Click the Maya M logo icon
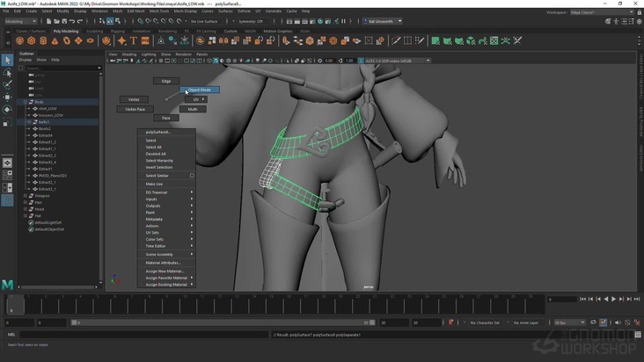 tap(7, 284)
